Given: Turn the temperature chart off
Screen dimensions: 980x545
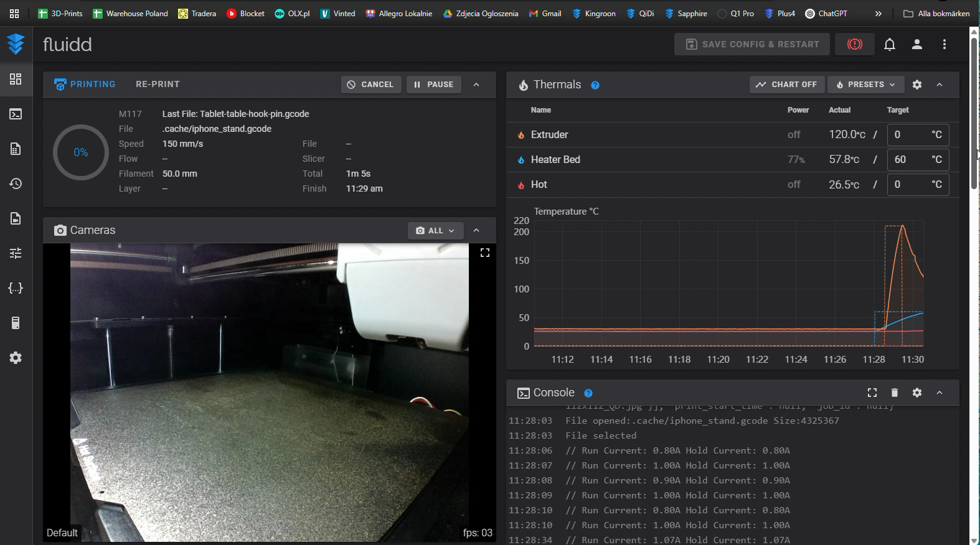Looking at the screenshot, I should pyautogui.click(x=787, y=85).
